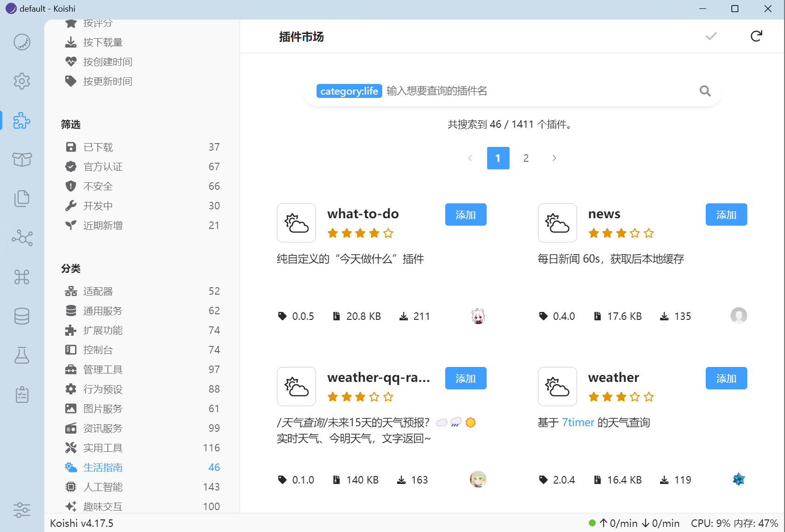Open the settings gear icon in sidebar
Image resolution: width=785 pixels, height=532 pixels.
(x=22, y=81)
